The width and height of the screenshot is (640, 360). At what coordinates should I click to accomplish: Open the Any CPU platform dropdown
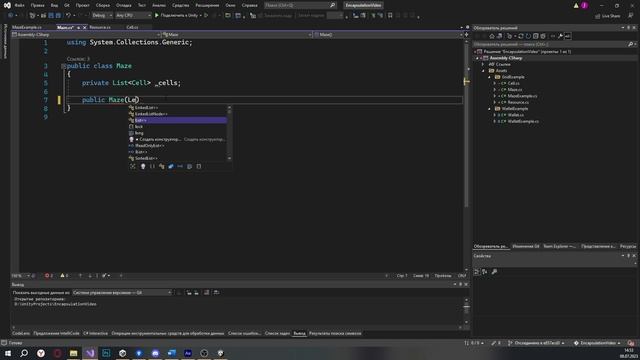tap(133, 16)
